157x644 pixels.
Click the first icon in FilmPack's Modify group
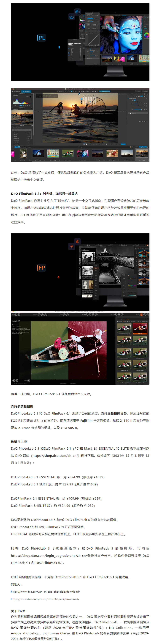[87, 315]
